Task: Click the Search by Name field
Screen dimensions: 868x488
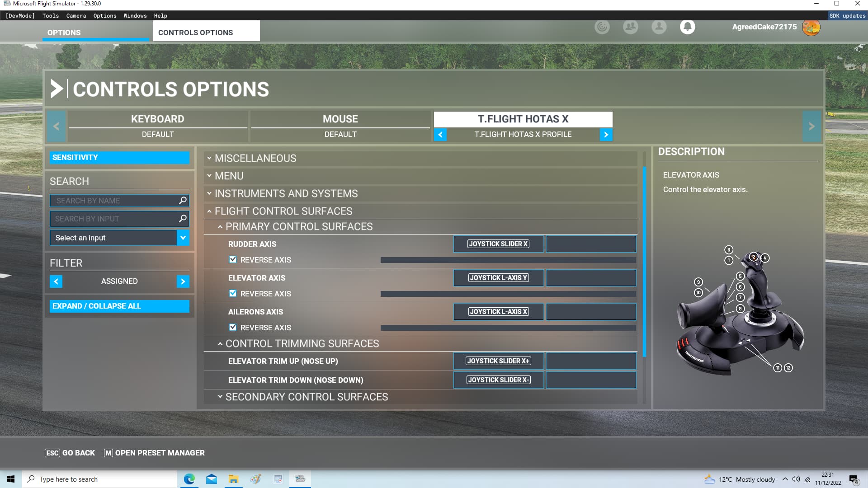Action: pyautogui.click(x=113, y=201)
